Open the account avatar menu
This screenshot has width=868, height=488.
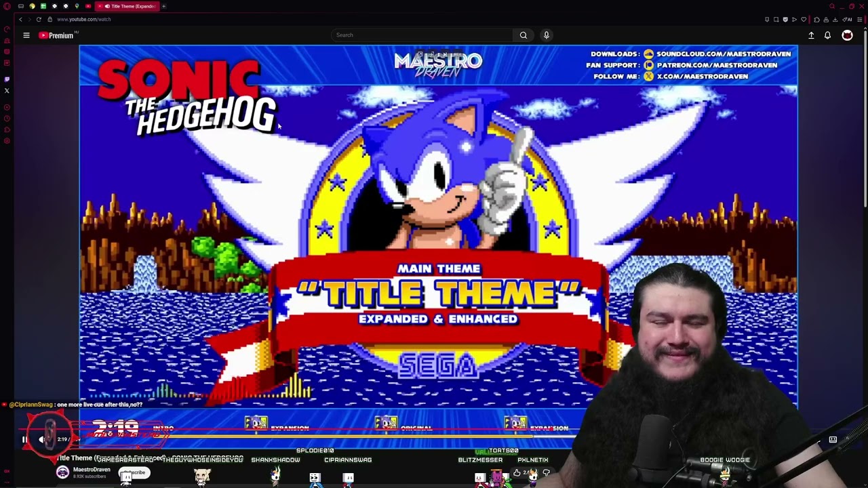click(x=848, y=35)
